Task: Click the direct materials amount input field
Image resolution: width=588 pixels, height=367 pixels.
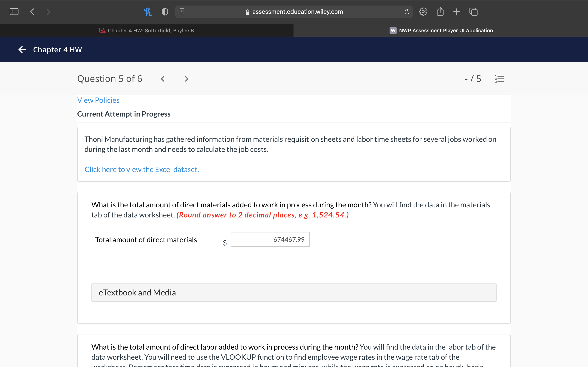Action: pyautogui.click(x=270, y=239)
